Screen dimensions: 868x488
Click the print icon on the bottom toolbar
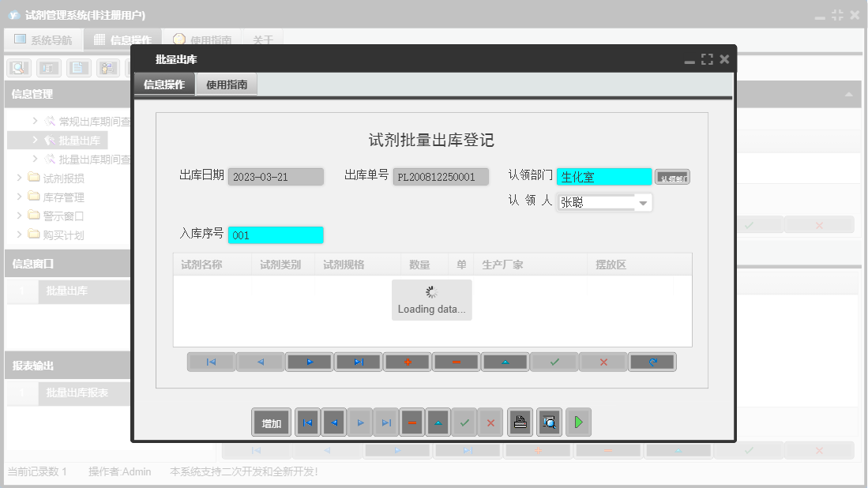(x=520, y=422)
